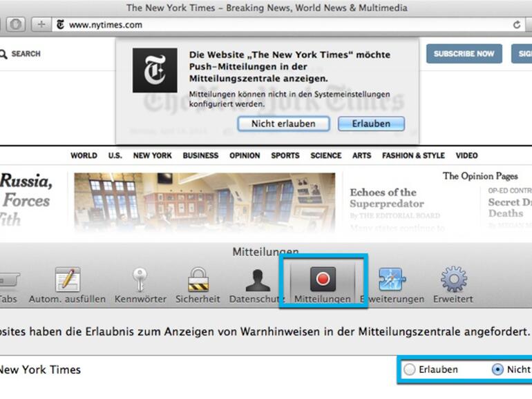
Task: Click the SEARCH label on the NYT page
Action: (26, 54)
